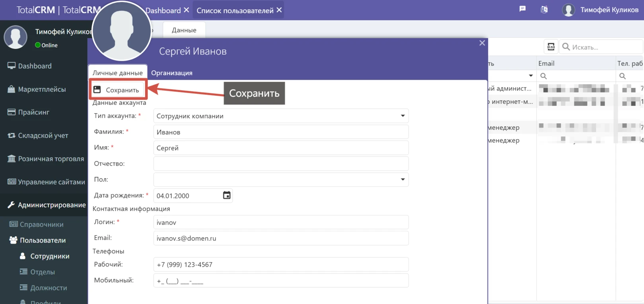Switch to the Организация tab
The height and width of the screenshot is (304, 644).
(x=172, y=73)
